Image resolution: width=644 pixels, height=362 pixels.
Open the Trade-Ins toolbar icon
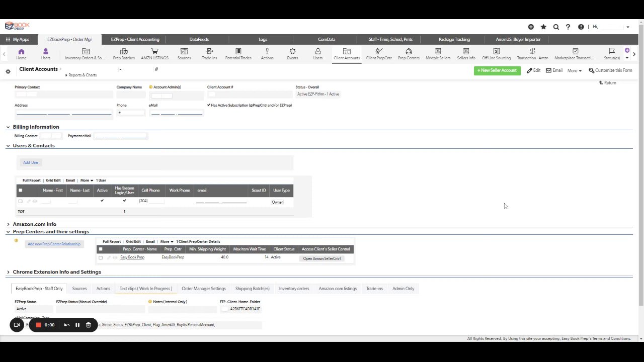pos(209,54)
